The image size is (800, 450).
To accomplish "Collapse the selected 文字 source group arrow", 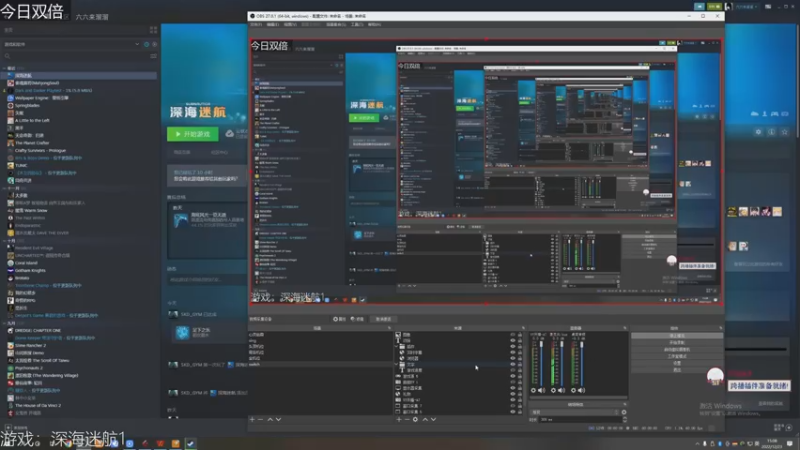I will 397,364.
